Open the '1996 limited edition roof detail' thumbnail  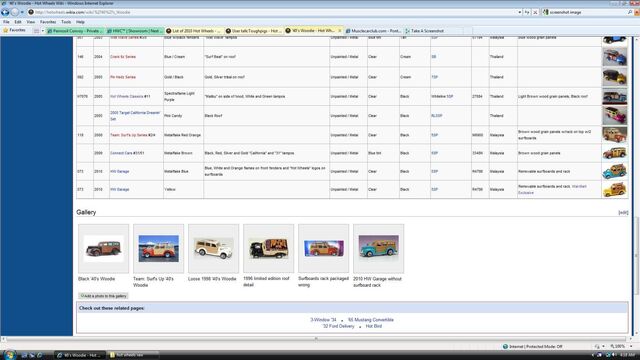tap(269, 249)
